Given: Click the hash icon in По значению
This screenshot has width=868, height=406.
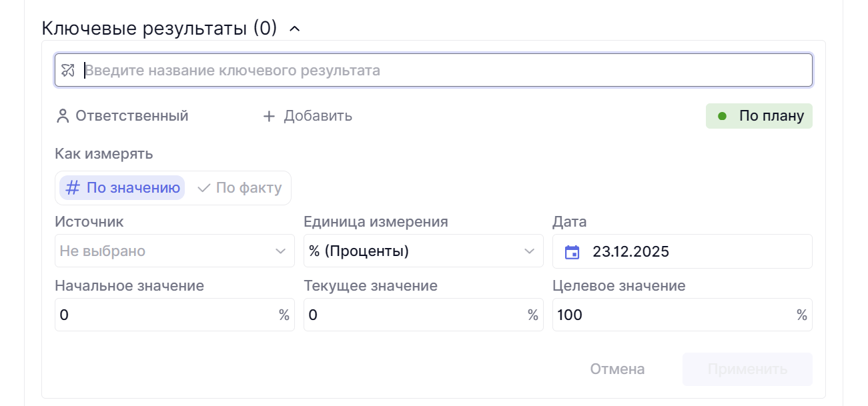Looking at the screenshot, I should point(73,188).
